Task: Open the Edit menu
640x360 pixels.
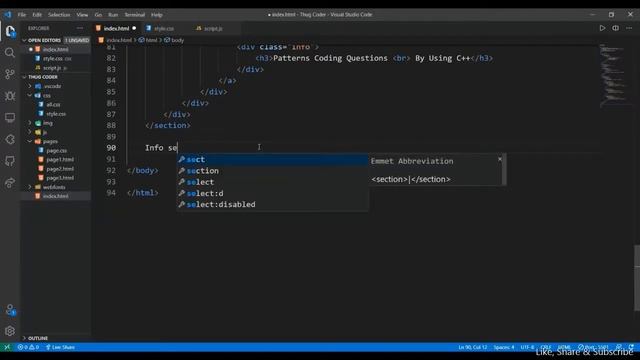Action: 37,15
